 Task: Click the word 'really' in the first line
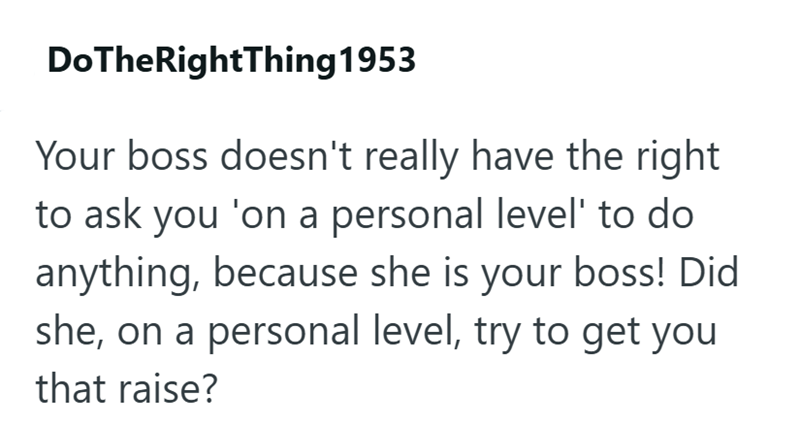(411, 158)
